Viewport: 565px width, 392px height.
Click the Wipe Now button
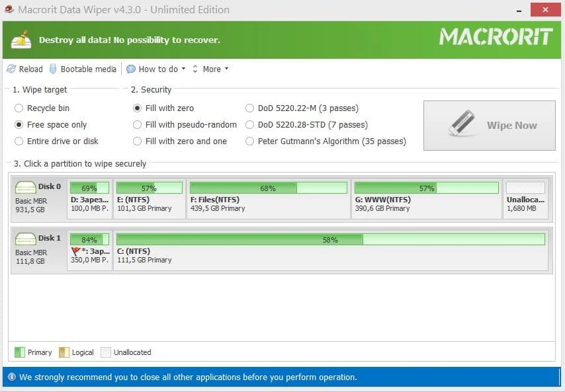pos(490,125)
